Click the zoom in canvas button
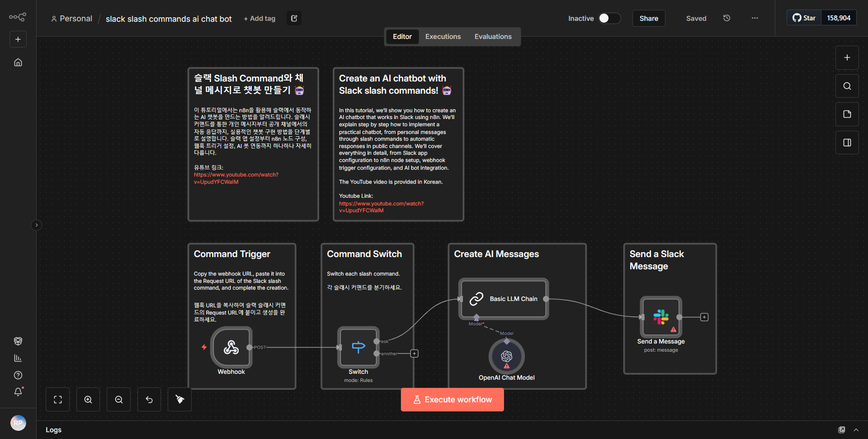868x439 pixels. click(x=88, y=400)
